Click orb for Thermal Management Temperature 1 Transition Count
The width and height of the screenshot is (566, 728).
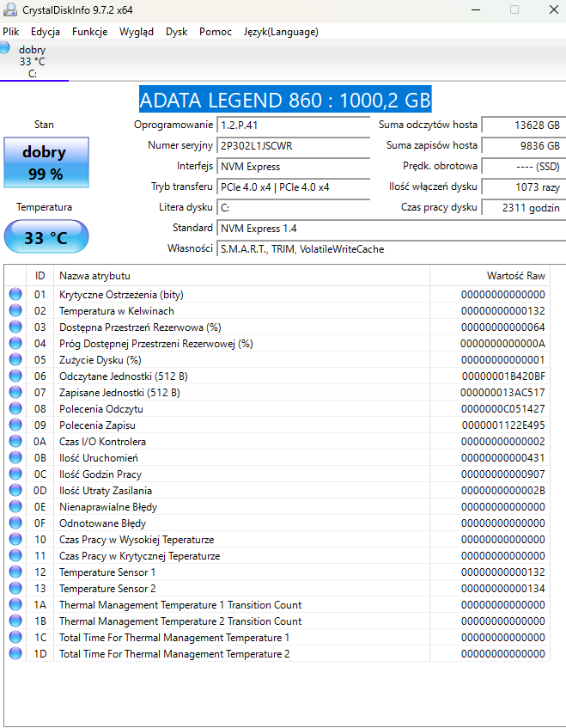(x=15, y=604)
